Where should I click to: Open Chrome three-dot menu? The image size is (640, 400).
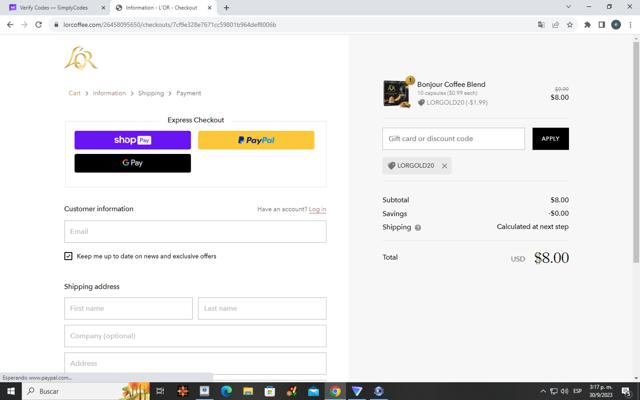tap(630, 24)
